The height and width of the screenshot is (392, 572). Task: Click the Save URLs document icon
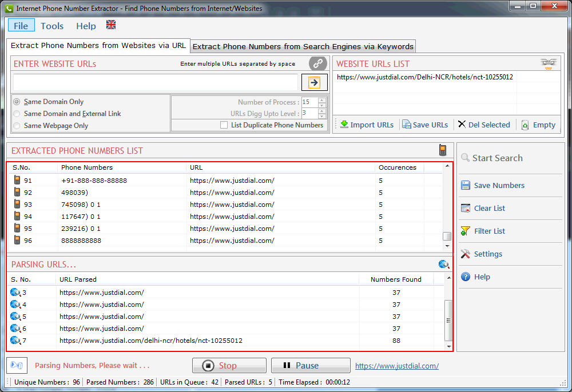point(406,125)
